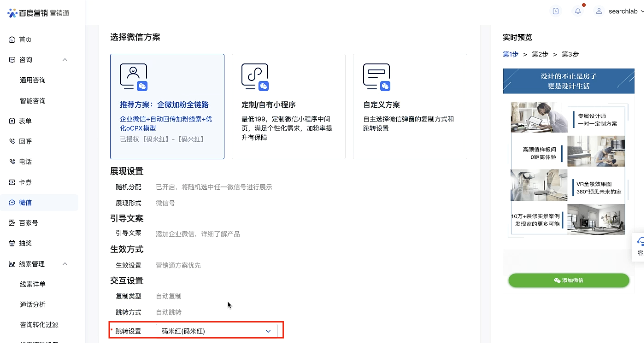
Task: Click the green 添加微信 button in preview
Action: coord(568,280)
